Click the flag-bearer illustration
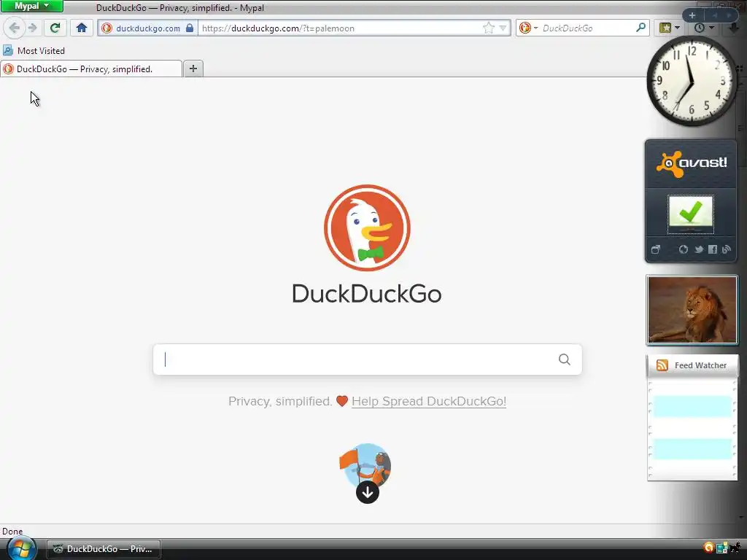 point(366,464)
